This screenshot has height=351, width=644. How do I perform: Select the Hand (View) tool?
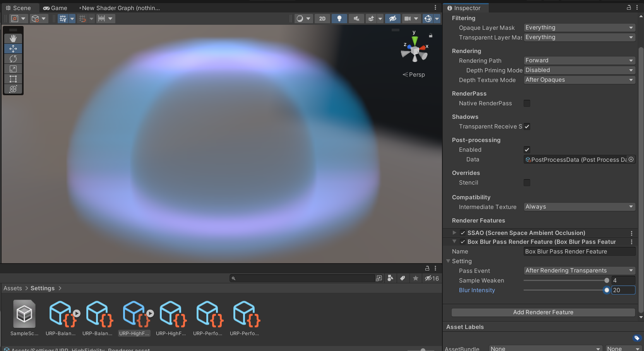pyautogui.click(x=13, y=38)
